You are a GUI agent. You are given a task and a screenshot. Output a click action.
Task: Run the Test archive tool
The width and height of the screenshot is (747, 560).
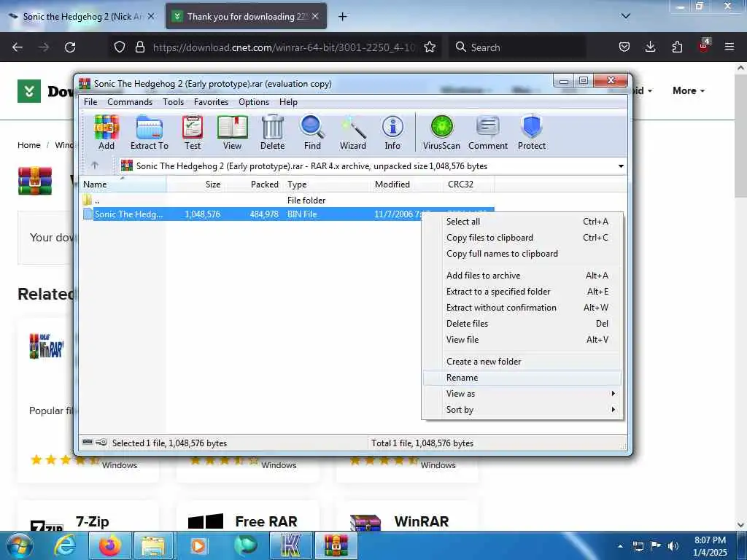(193, 133)
